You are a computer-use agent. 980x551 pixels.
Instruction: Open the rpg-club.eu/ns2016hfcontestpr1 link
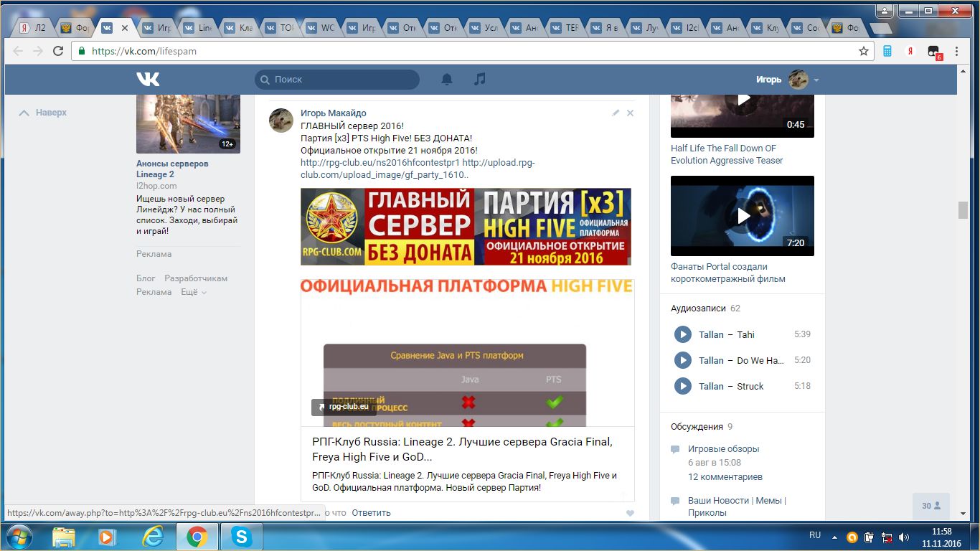pyautogui.click(x=380, y=163)
